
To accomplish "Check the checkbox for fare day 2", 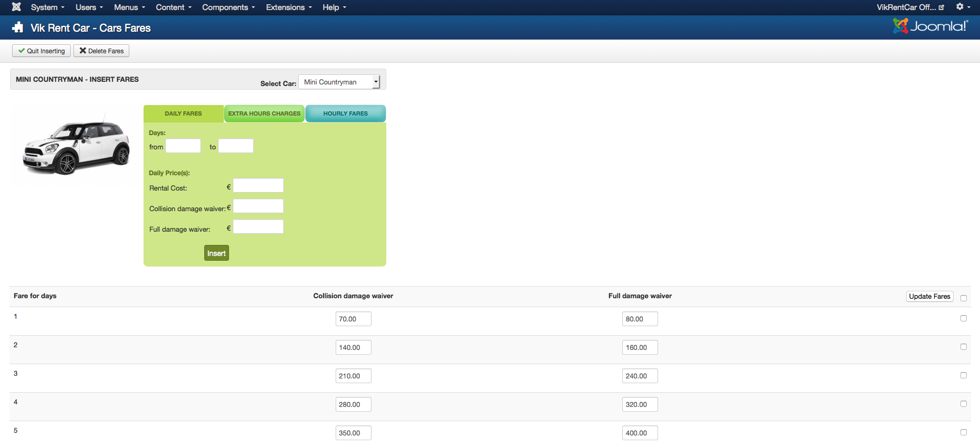I will click(964, 347).
